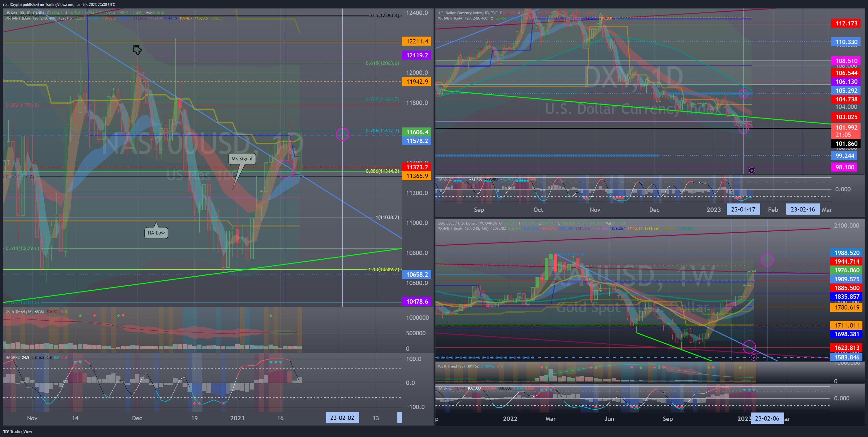This screenshot has width=868, height=437.
Task: Click the 103.025 red DXY price label
Action: tap(846, 117)
